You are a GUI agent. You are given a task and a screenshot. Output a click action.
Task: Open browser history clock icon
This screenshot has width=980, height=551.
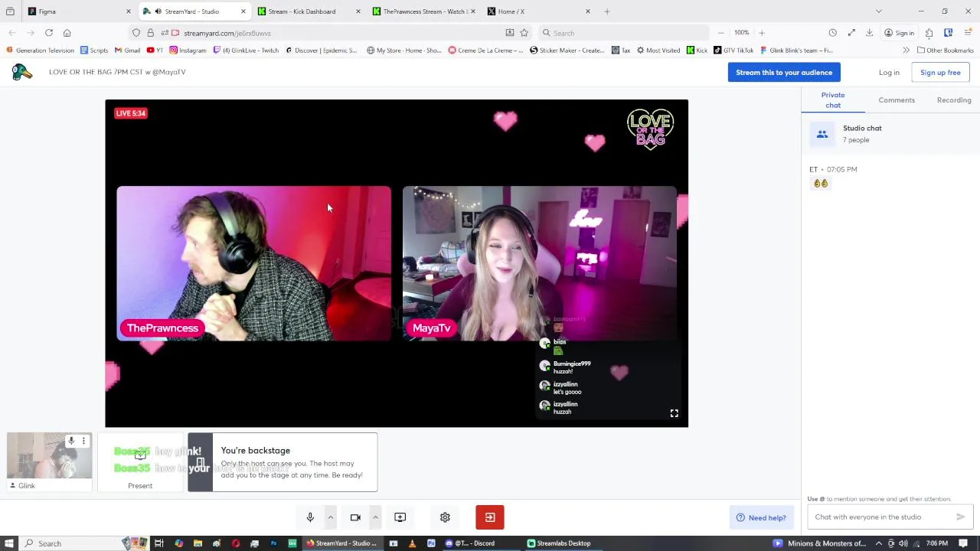tap(832, 33)
